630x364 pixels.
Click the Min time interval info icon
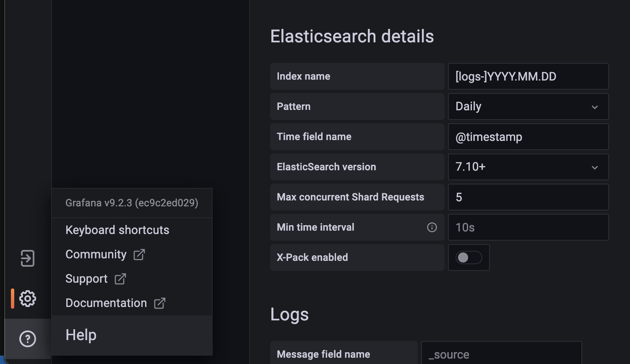point(432,227)
